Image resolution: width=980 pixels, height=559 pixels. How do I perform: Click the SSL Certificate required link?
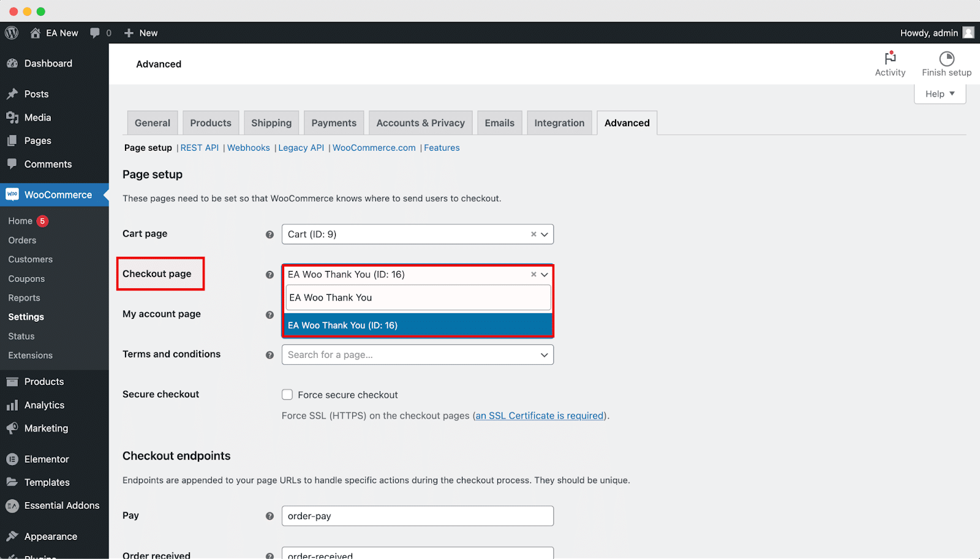(x=539, y=416)
